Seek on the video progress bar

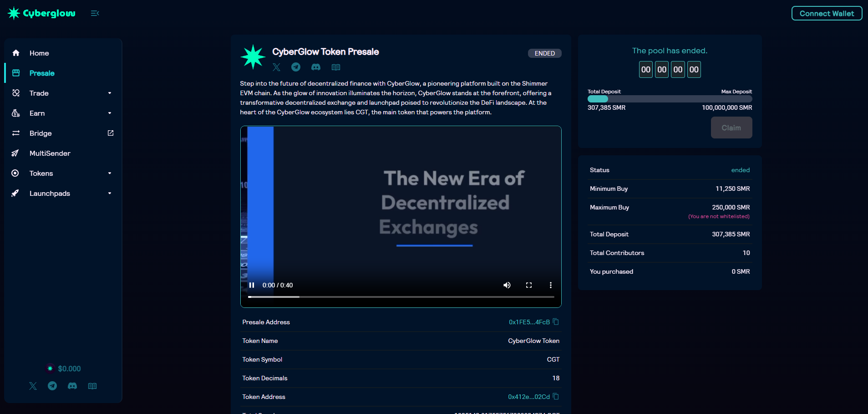tap(401, 297)
